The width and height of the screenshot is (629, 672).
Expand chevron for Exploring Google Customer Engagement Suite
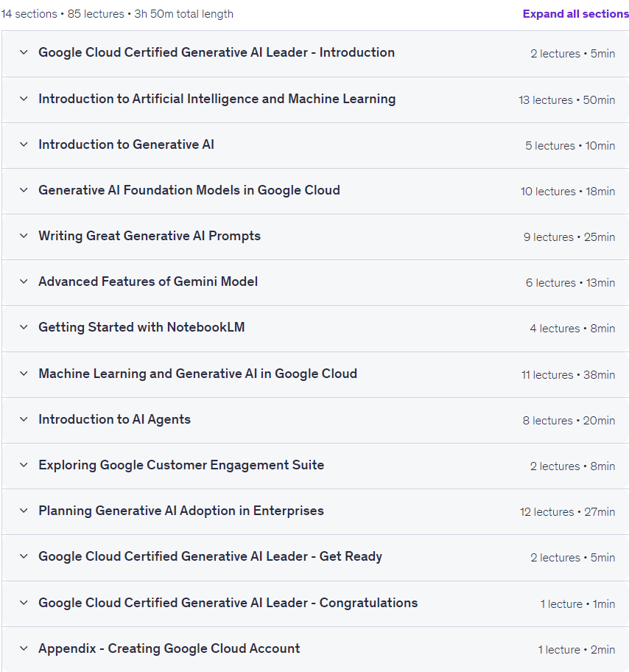(24, 465)
